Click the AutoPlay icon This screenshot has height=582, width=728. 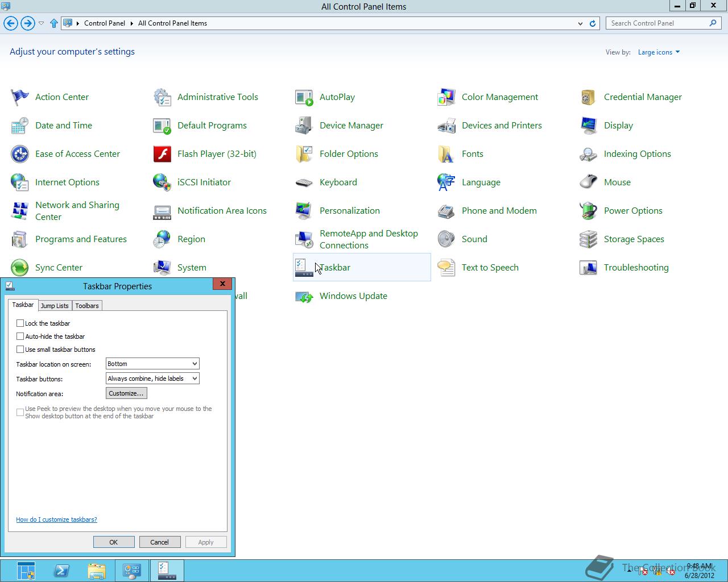coord(304,97)
